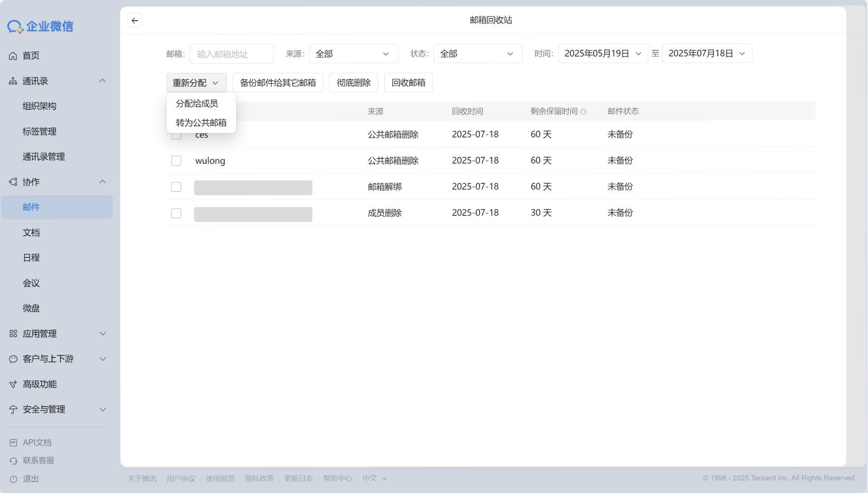868x493 pixels.
Task: Click the 高级功能 icon
Action: 13,384
